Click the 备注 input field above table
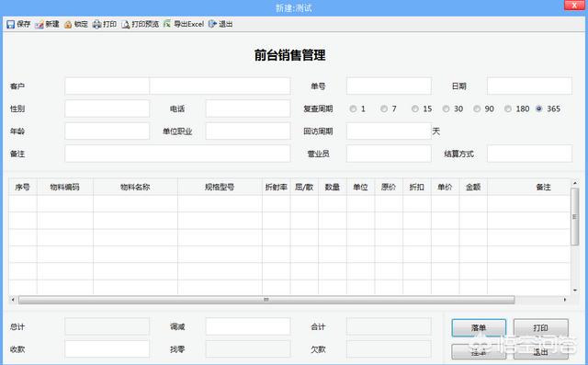This screenshot has height=365, width=588. pyautogui.click(x=177, y=154)
